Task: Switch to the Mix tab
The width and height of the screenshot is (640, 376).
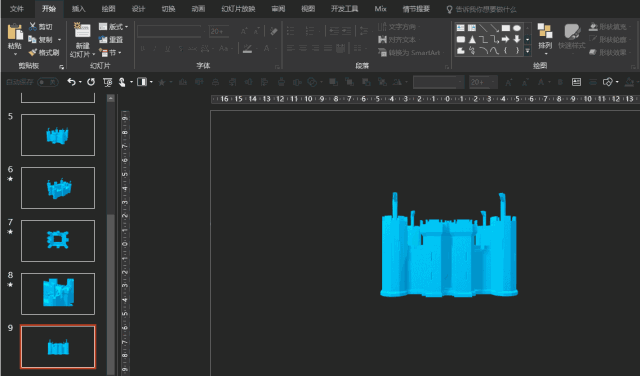Action: tap(380, 9)
